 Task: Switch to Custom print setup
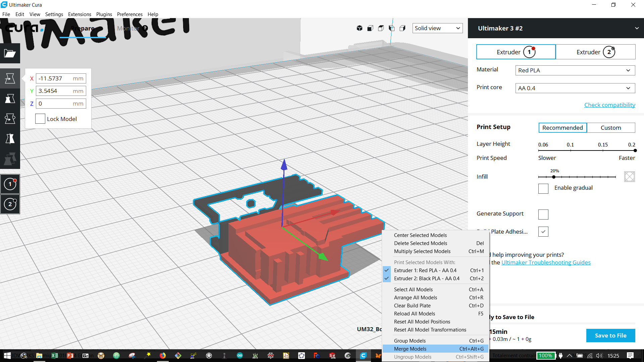click(611, 128)
